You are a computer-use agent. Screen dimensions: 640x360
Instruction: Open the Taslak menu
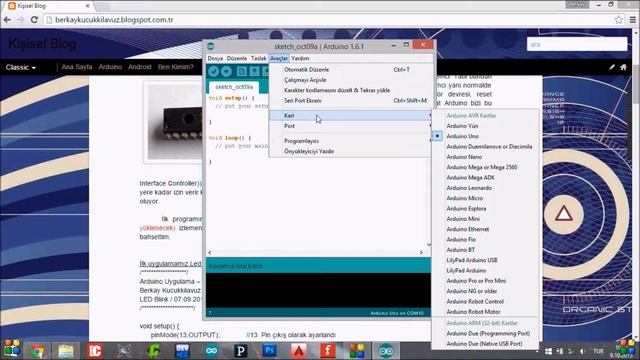tap(258, 58)
